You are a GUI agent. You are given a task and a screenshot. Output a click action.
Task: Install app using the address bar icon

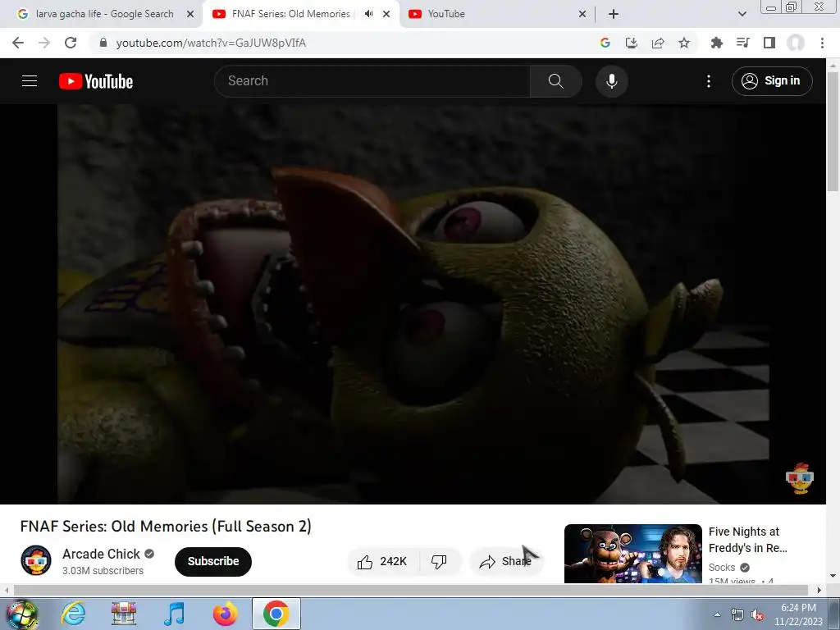point(631,43)
